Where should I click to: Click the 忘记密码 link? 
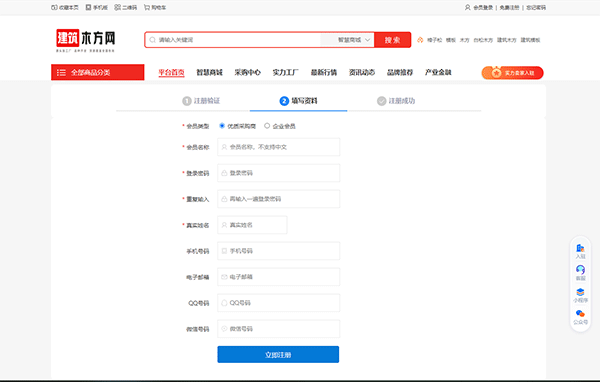coord(536,7)
